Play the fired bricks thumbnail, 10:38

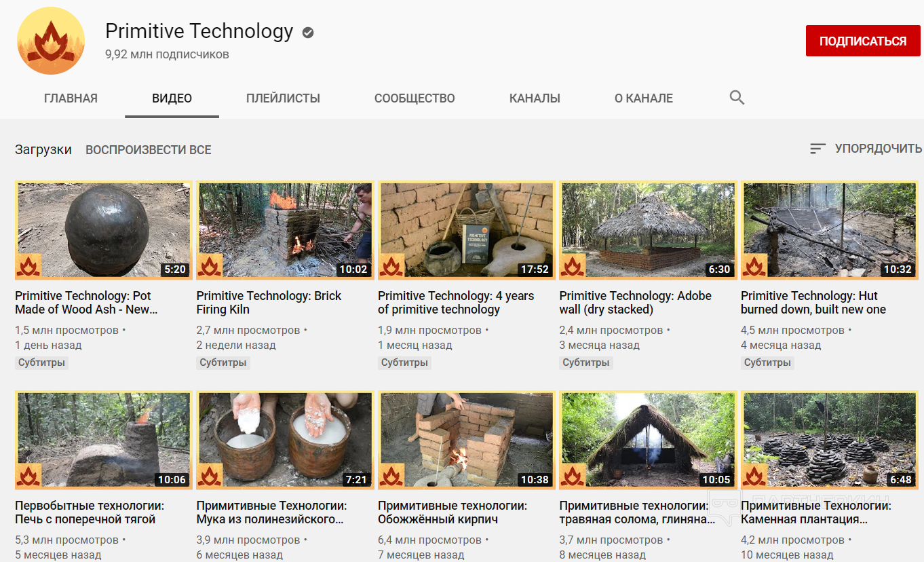(467, 441)
